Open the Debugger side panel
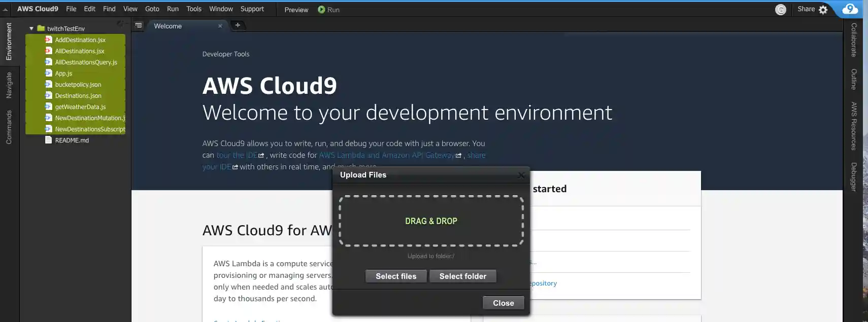 click(854, 176)
